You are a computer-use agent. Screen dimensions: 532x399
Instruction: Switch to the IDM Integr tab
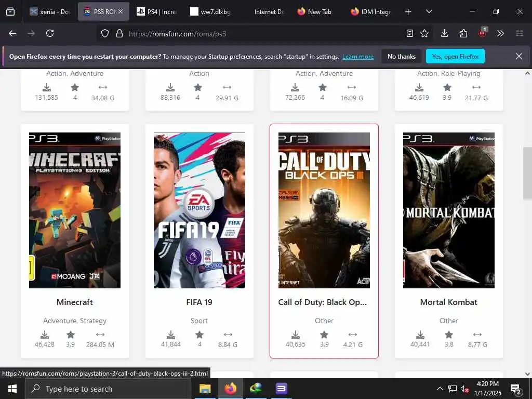371,12
